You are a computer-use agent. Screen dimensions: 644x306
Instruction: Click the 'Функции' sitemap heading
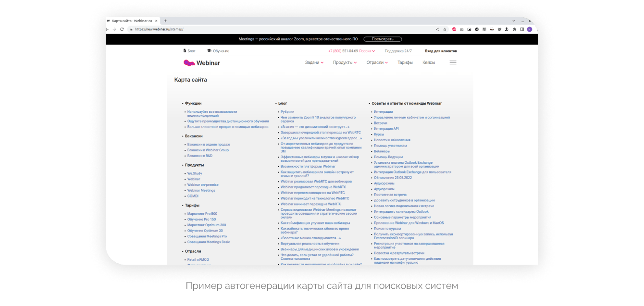click(193, 103)
